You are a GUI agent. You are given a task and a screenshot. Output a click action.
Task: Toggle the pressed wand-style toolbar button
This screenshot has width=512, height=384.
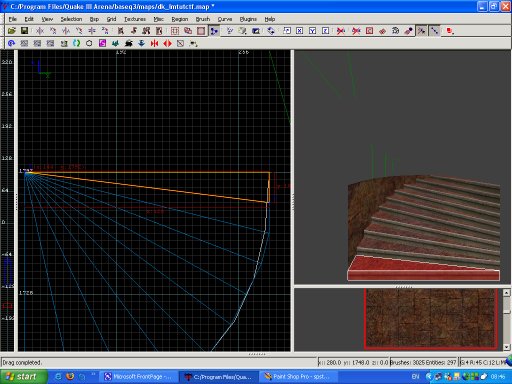(x=421, y=31)
